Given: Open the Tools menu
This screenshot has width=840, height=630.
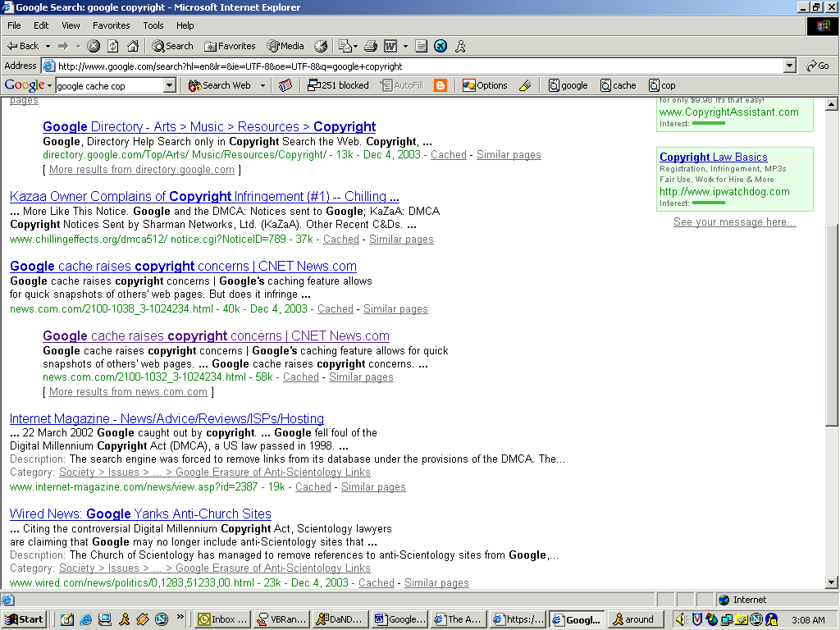Looking at the screenshot, I should point(153,25).
